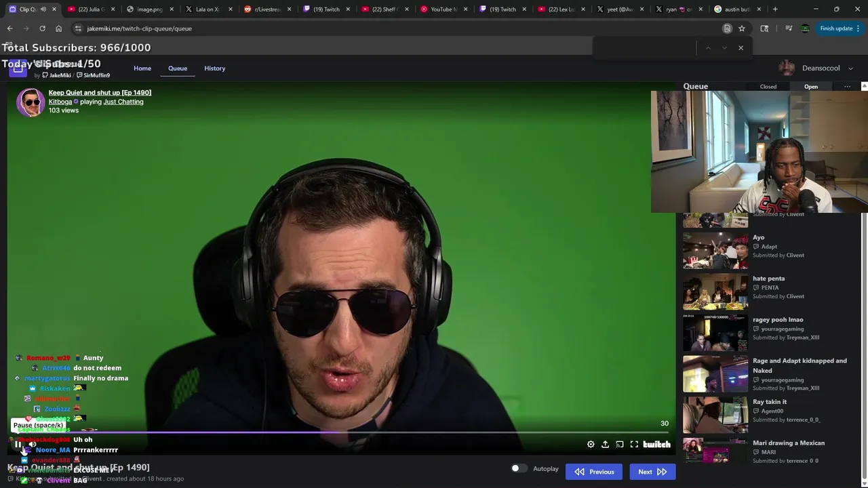
Task: Switch to the YouTube Music tab
Action: point(445,9)
